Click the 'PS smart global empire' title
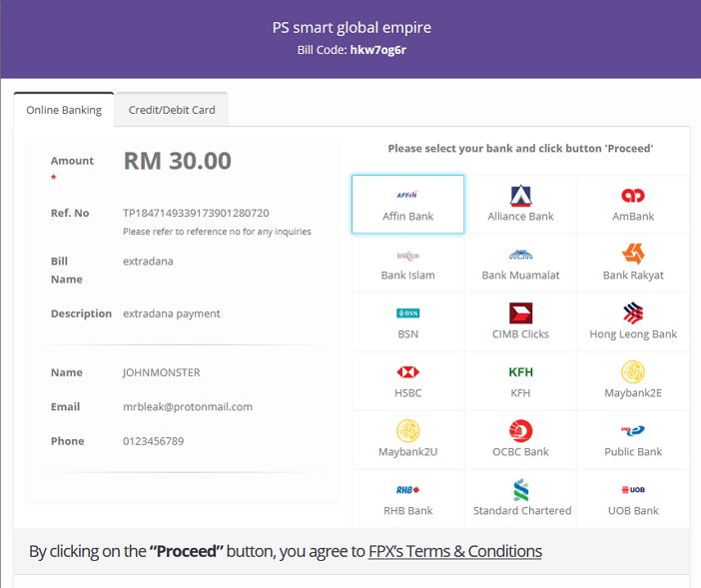The height and width of the screenshot is (588, 701). coord(351,27)
